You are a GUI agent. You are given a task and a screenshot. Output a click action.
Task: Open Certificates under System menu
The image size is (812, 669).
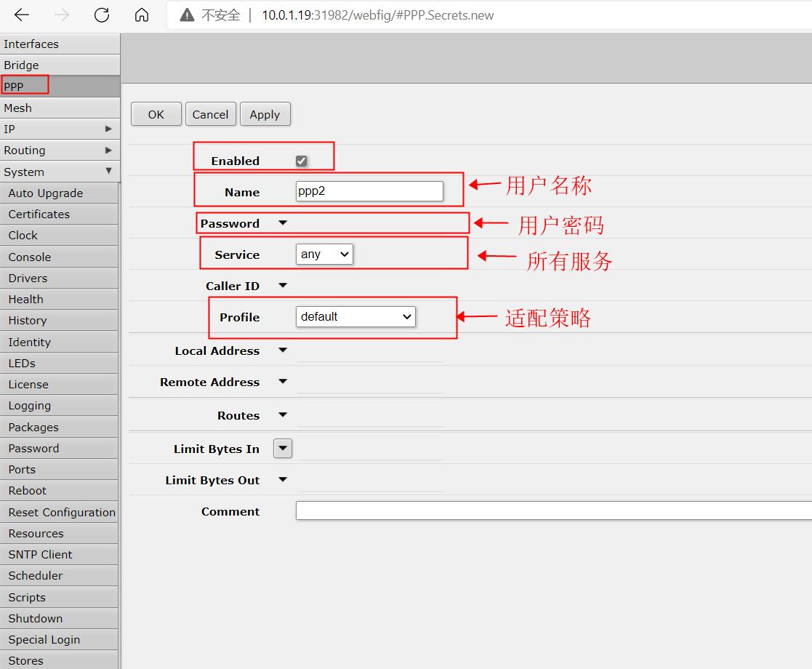point(39,214)
